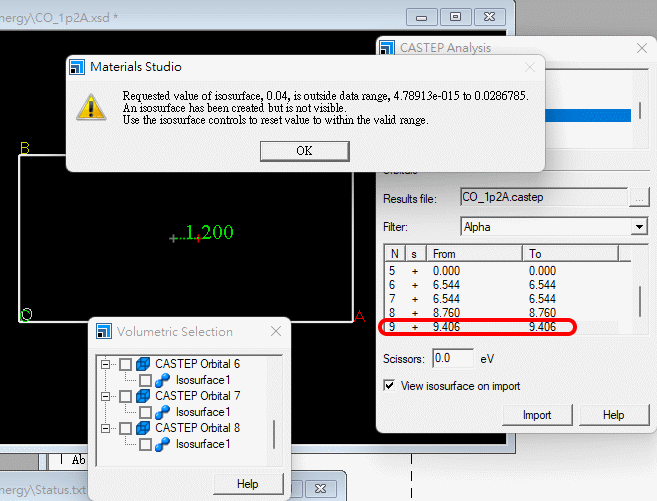
Task: Click the CASTEP Orbital 8 cube icon
Action: pyautogui.click(x=143, y=428)
